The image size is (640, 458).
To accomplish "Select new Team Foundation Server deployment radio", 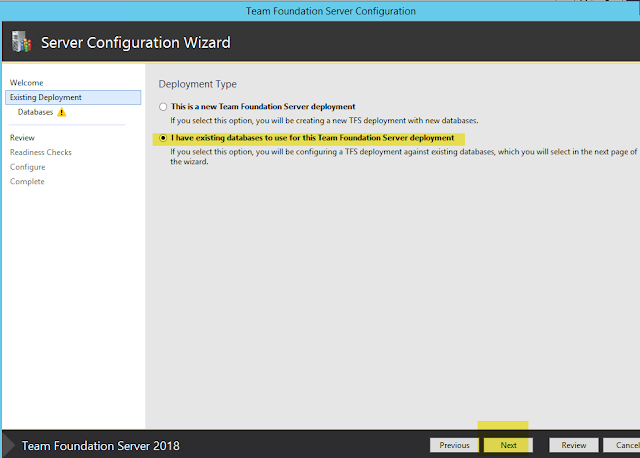I will click(163, 107).
